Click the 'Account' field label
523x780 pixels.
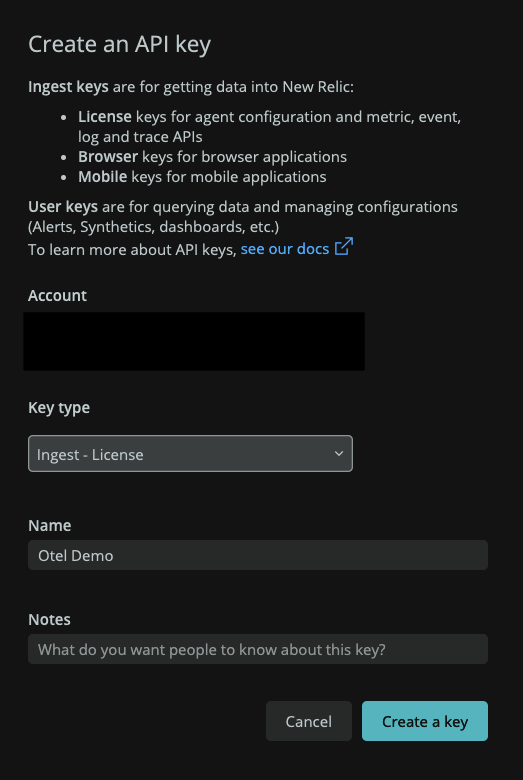[x=57, y=295]
